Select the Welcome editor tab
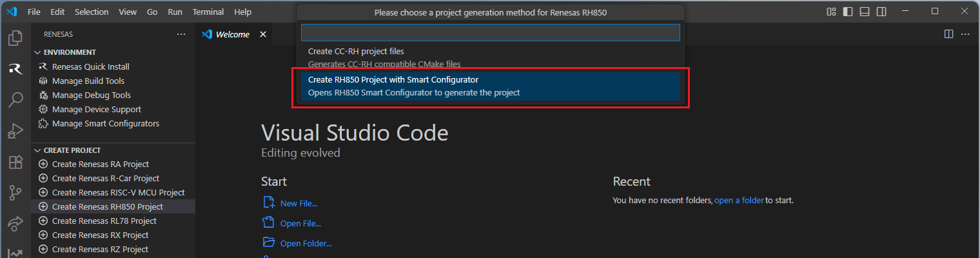 [234, 34]
